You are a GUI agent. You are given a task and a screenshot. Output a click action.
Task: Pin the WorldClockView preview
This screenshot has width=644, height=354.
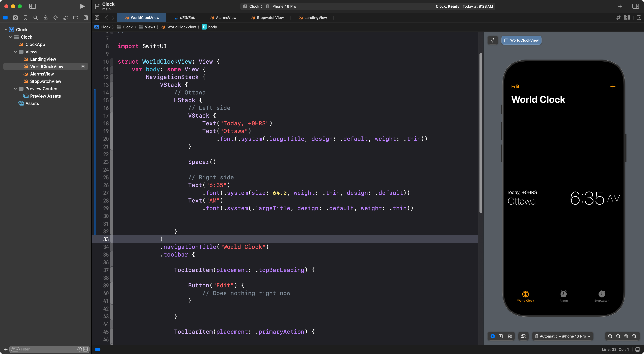(x=493, y=40)
